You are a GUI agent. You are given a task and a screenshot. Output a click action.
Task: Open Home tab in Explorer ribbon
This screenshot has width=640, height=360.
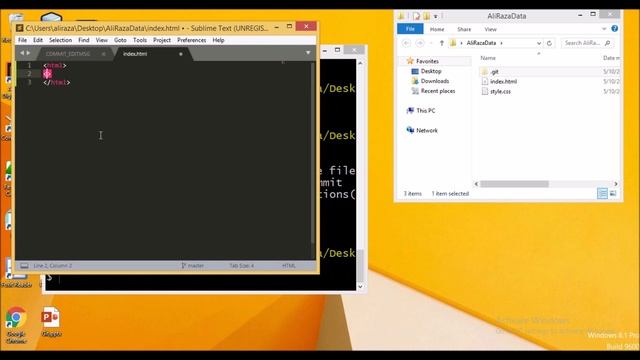click(x=437, y=29)
